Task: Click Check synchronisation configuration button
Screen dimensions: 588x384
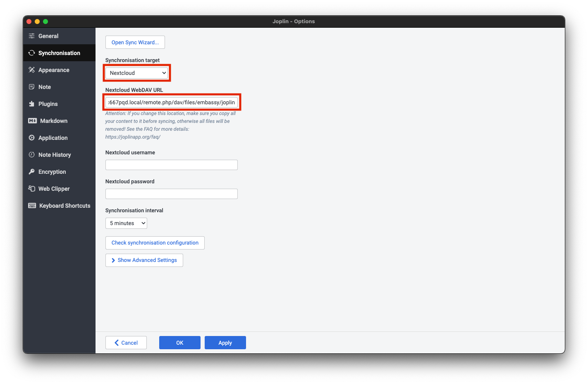Action: coord(155,243)
